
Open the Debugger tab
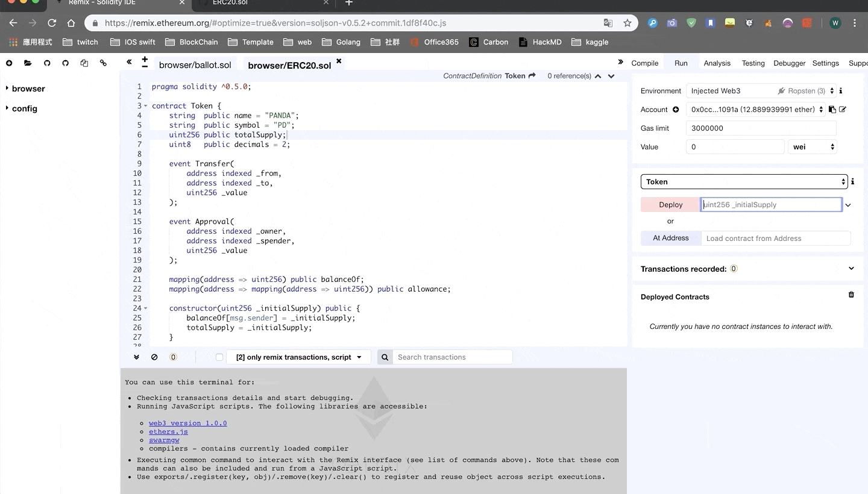click(x=789, y=63)
